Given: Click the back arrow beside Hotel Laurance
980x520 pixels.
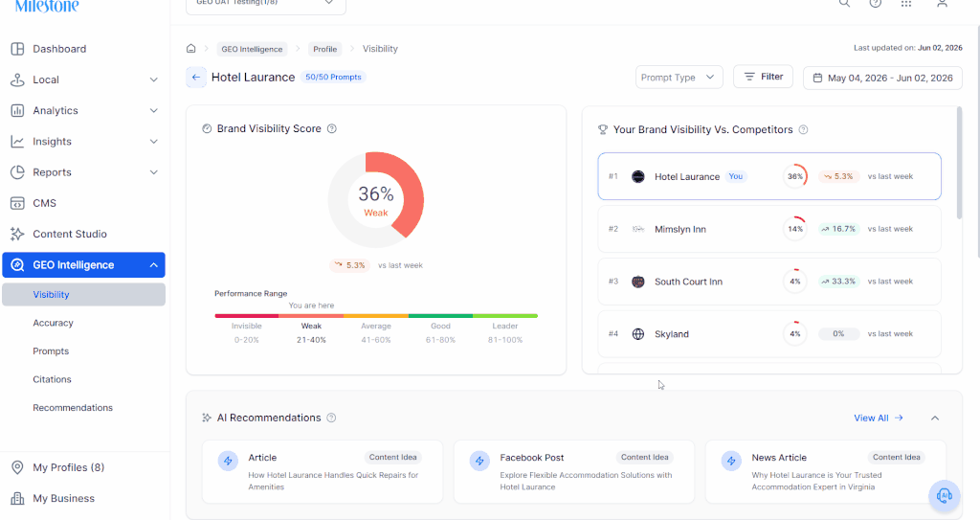Looking at the screenshot, I should click(x=196, y=77).
